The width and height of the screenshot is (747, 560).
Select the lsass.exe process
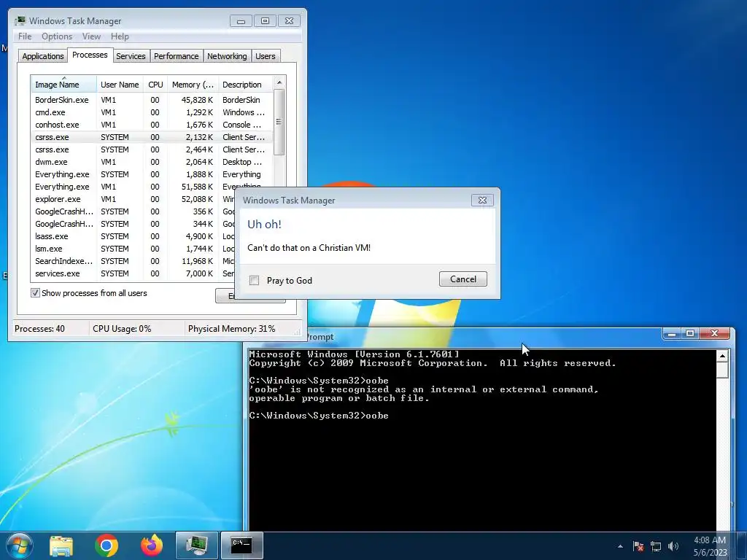tap(133, 236)
